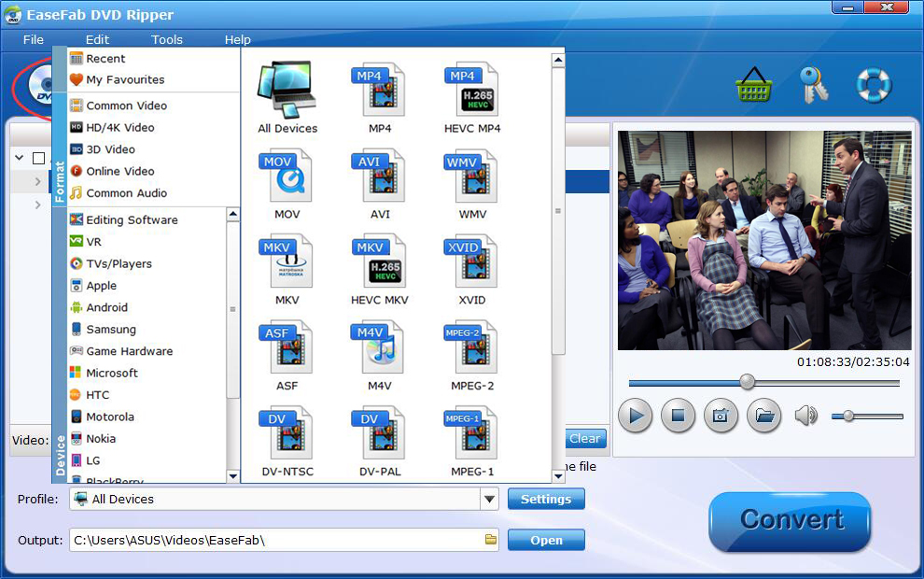
Task: Click the video preview image
Action: [x=764, y=240]
